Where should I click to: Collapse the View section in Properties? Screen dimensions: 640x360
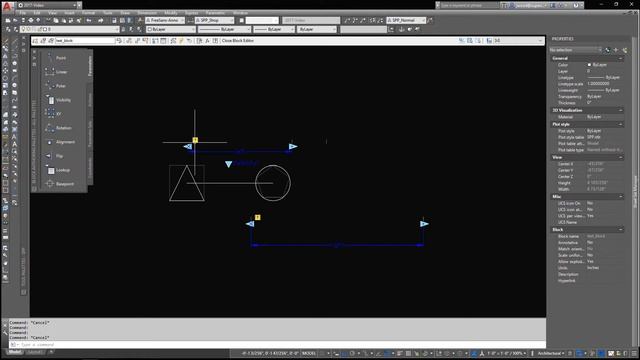point(620,157)
